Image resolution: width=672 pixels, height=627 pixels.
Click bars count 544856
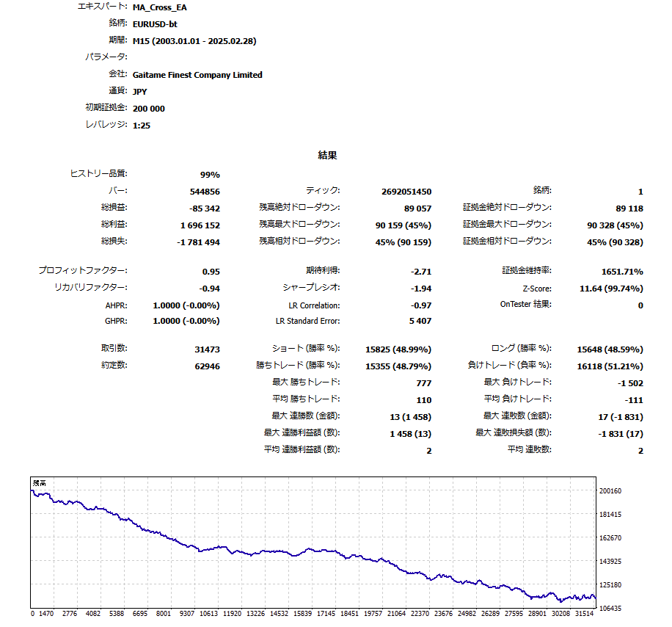[205, 192]
